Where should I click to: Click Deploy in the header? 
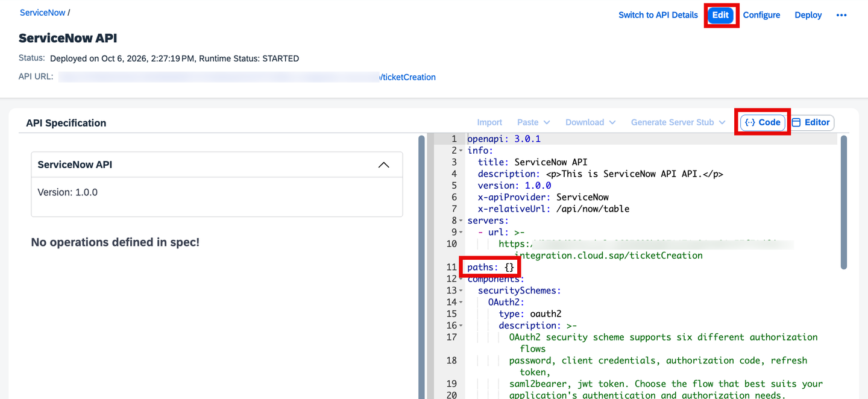(808, 15)
